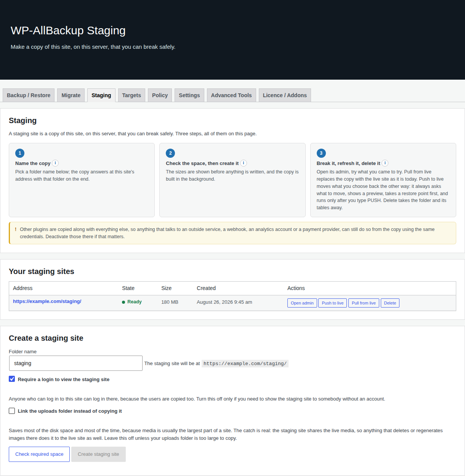Click the Name the copy step title

pos(33,163)
